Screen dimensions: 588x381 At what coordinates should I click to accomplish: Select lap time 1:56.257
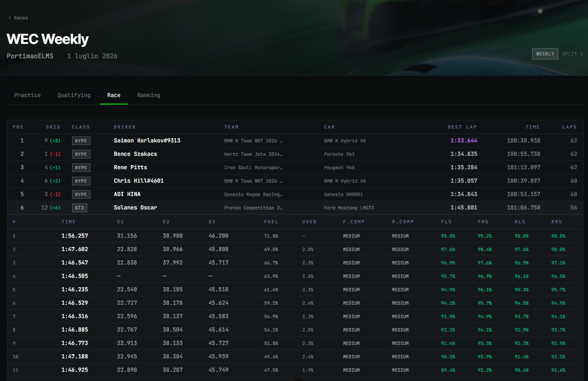coord(74,236)
